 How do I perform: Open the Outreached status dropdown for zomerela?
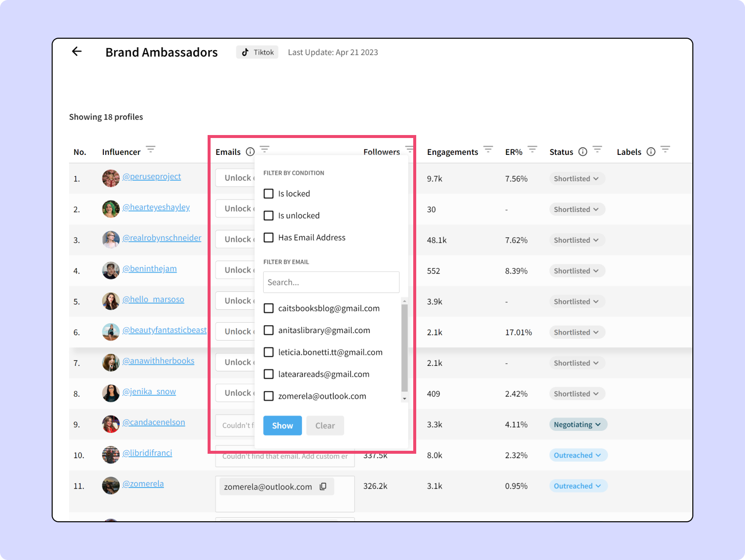pyautogui.click(x=578, y=486)
